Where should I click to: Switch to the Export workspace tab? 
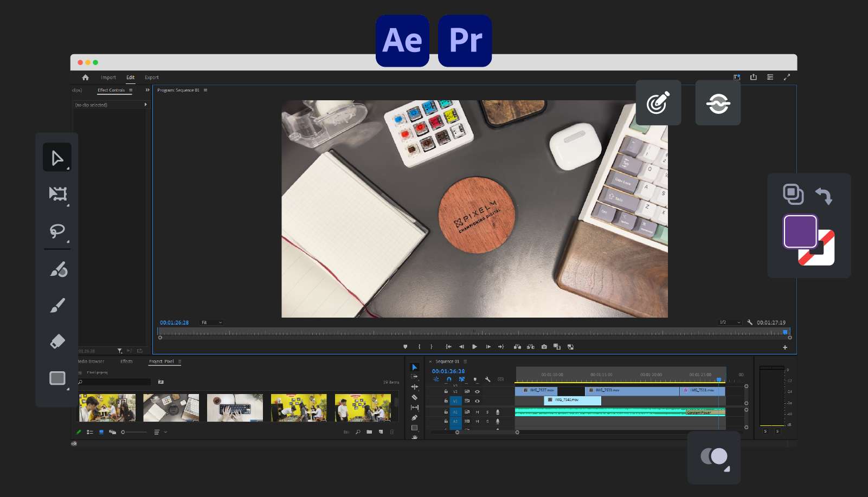(x=152, y=78)
